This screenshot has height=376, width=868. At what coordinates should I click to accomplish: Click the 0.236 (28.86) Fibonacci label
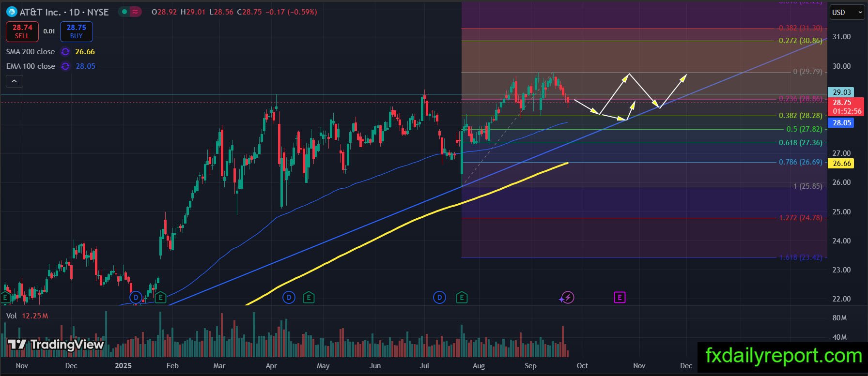(800, 99)
